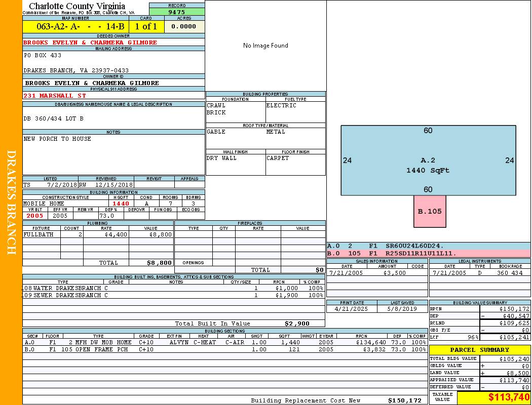This screenshot has height=405, width=532.
Task: Select the blue A.2 1440 SqFt sketch area
Action: click(x=428, y=160)
